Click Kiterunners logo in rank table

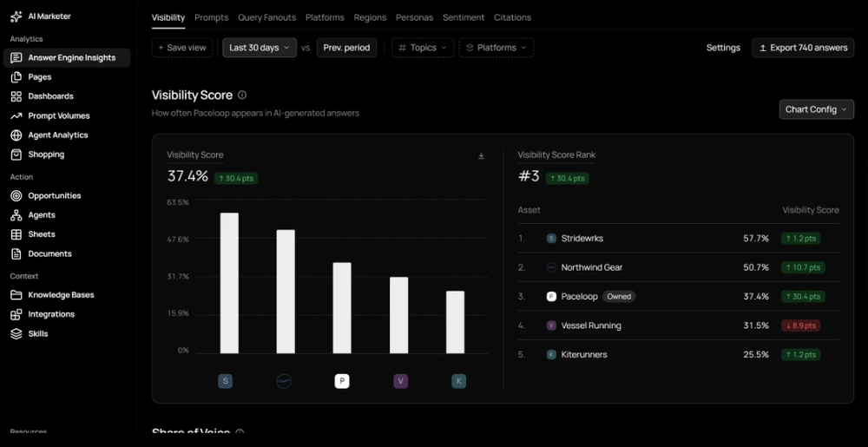551,355
